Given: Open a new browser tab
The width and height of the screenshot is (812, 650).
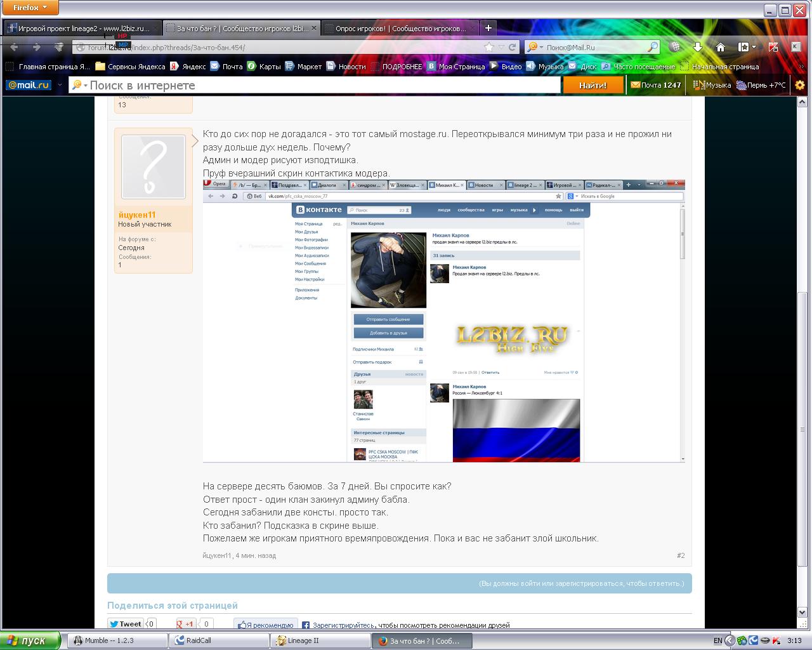Looking at the screenshot, I should click(488, 28).
